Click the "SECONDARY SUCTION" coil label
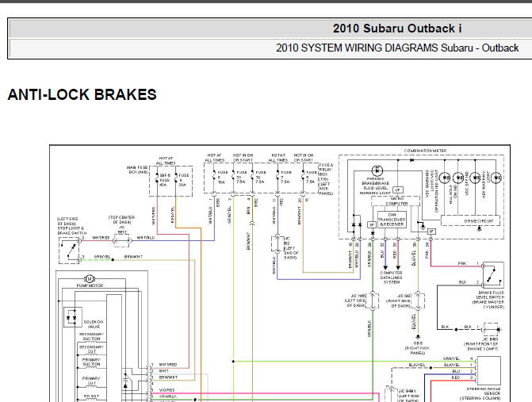Image resolution: width=532 pixels, height=402 pixels. point(92,336)
